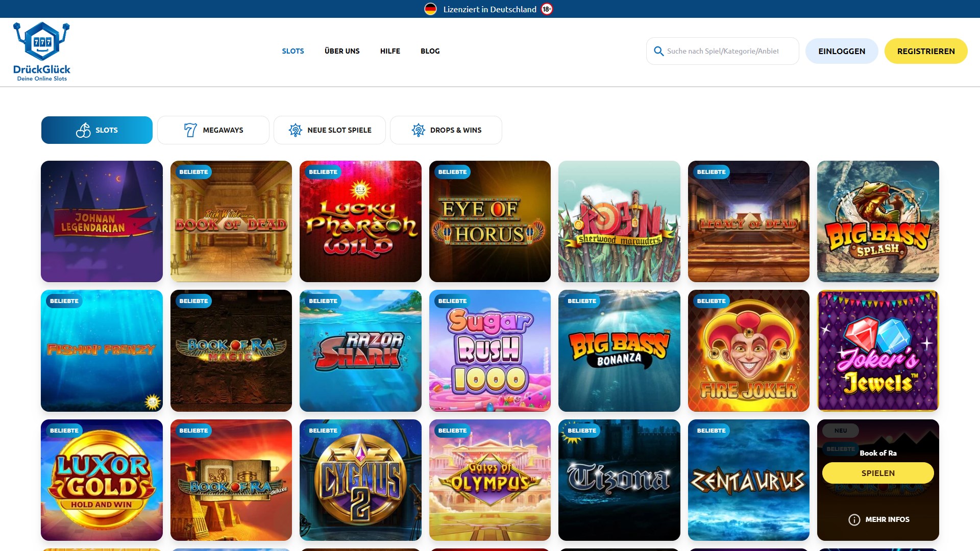
Task: Click the game search input field
Action: [x=723, y=51]
